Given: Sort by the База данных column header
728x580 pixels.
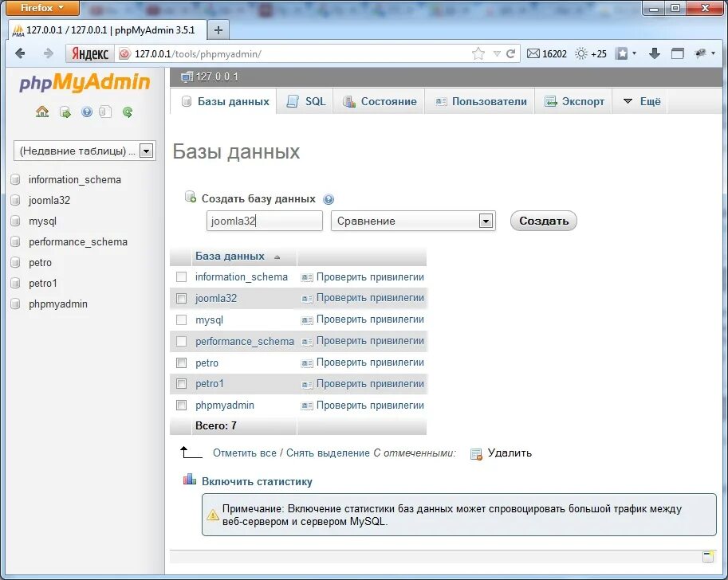Looking at the screenshot, I should (230, 256).
